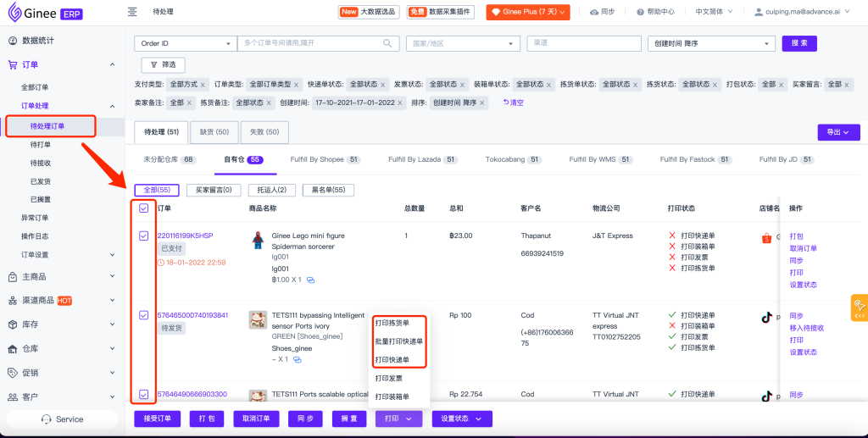Click the search magnifier in order ID field
868x438 pixels.
coord(387,43)
